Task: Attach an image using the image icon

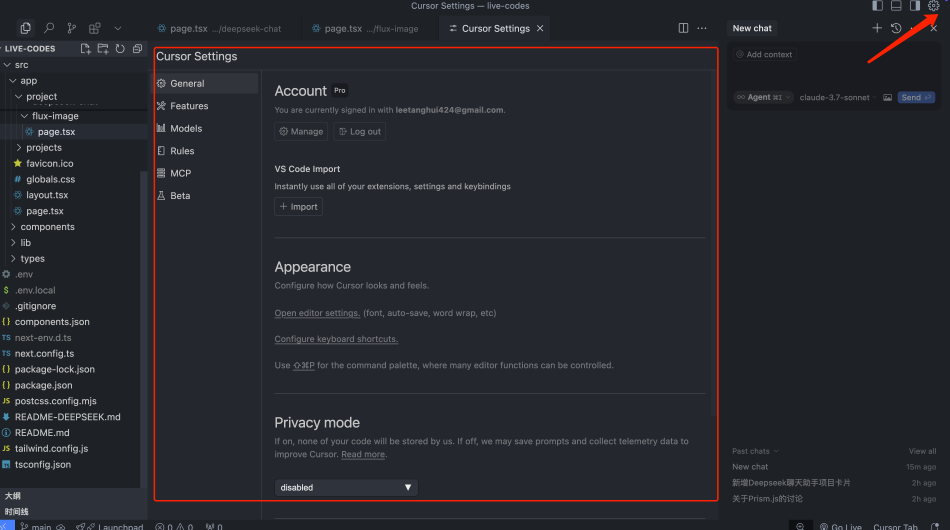Action: coord(887,97)
